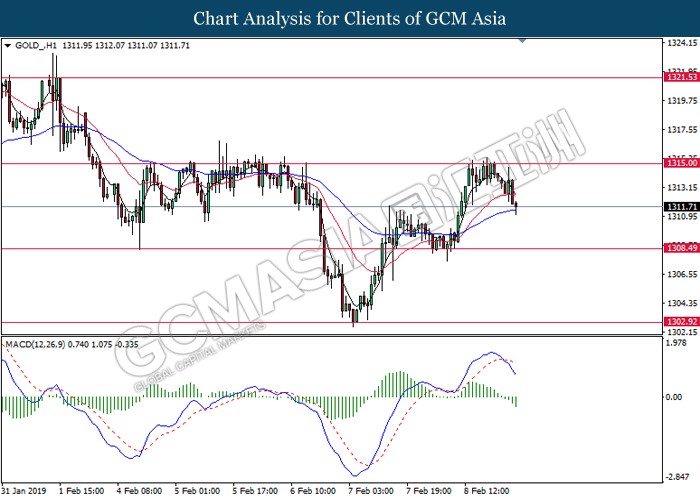Image resolution: width=700 pixels, height=500 pixels.
Task: Click the 0.00 MACD zero level label
Action: click(x=675, y=396)
